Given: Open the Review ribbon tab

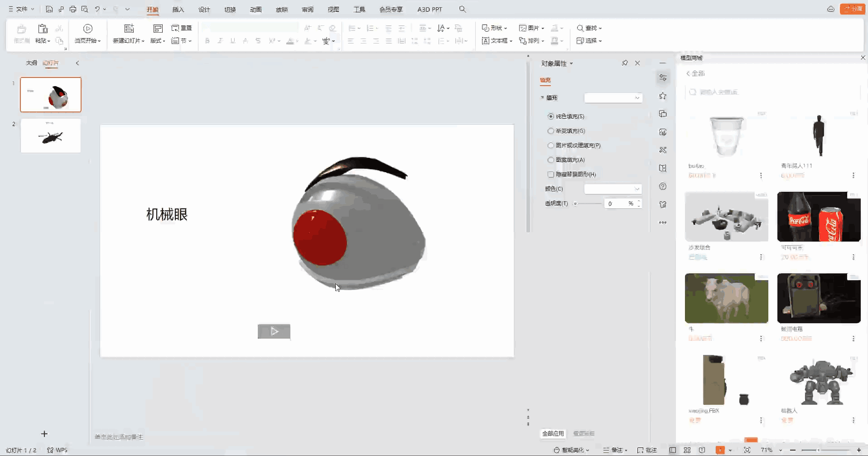Looking at the screenshot, I should tap(308, 10).
